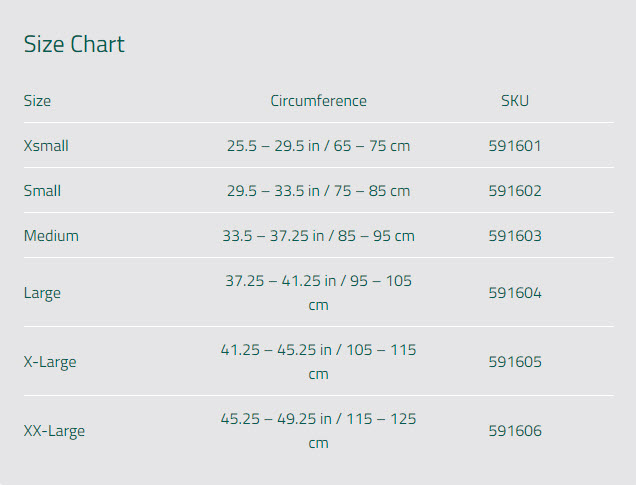The width and height of the screenshot is (636, 485).
Task: Click SKU number 591601
Action: (x=515, y=146)
